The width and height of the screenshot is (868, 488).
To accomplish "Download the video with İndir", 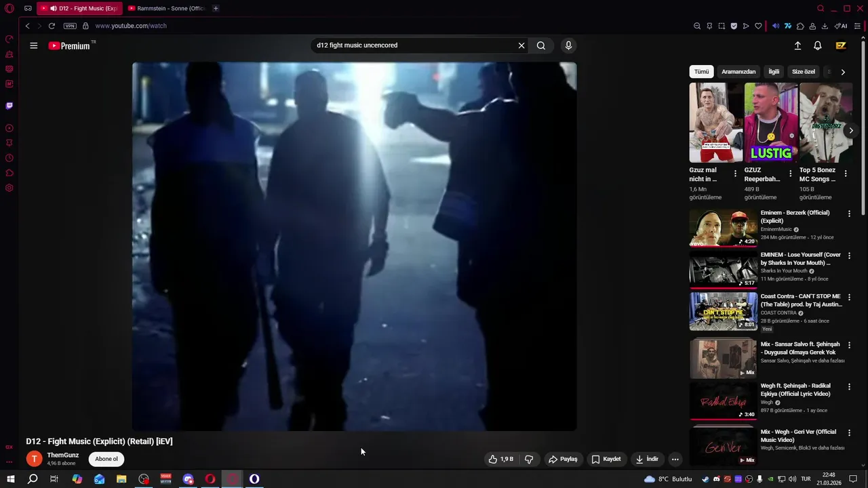I will point(647,459).
